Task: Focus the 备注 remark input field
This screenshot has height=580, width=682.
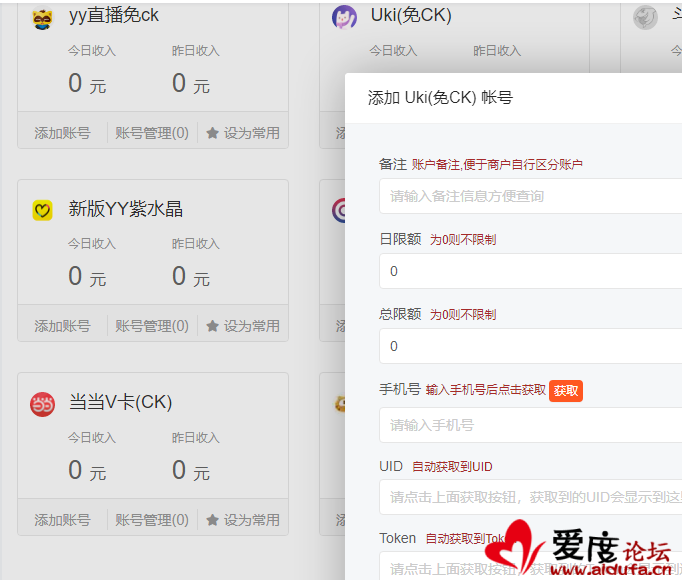Action: (x=531, y=196)
